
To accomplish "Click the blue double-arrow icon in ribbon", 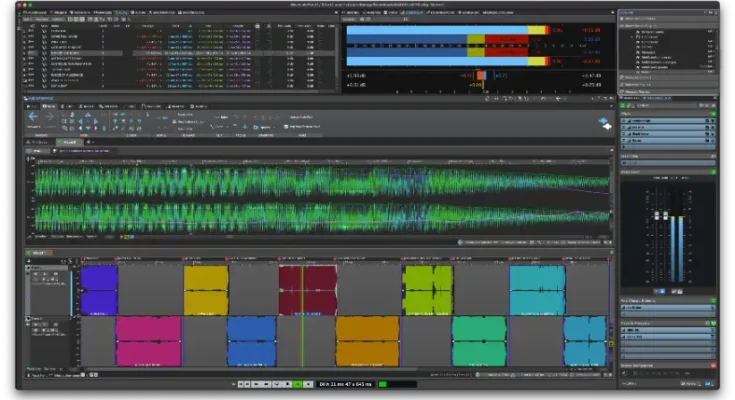I will (x=604, y=122).
